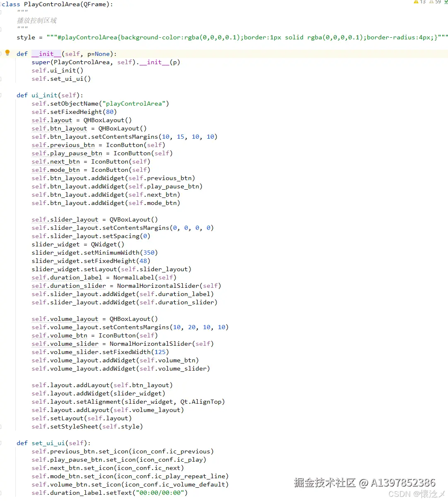The image size is (448, 501).
Task: Click the style = playControlArea stylesheet string line
Action: click(x=232, y=37)
